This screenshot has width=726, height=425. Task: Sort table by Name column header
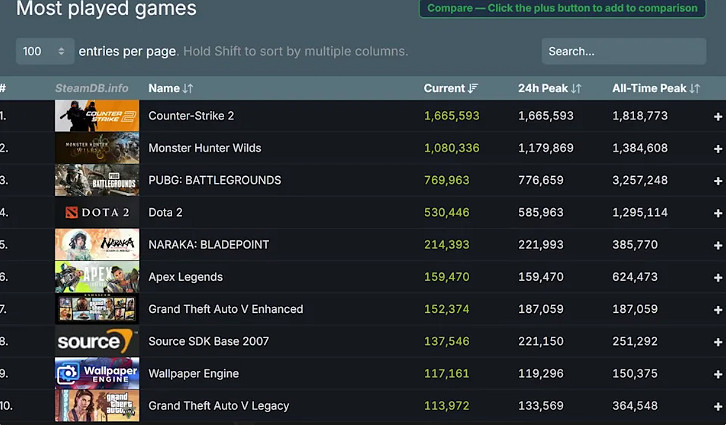[170, 88]
